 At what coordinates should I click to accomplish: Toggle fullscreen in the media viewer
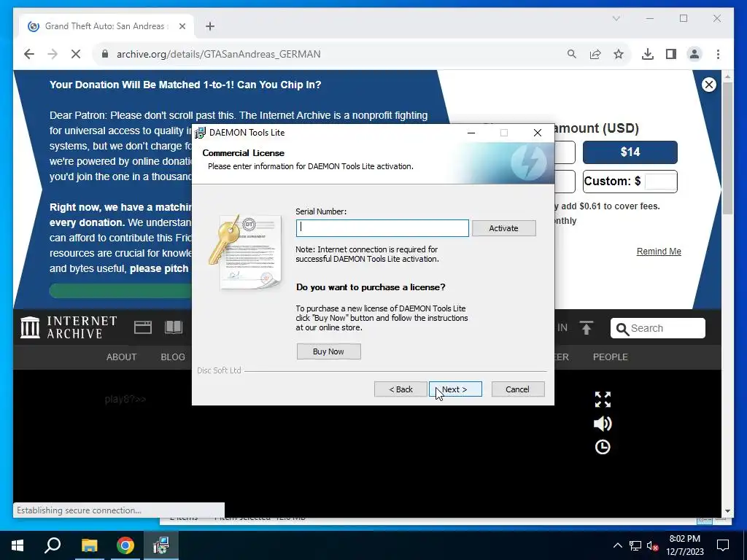(603, 400)
